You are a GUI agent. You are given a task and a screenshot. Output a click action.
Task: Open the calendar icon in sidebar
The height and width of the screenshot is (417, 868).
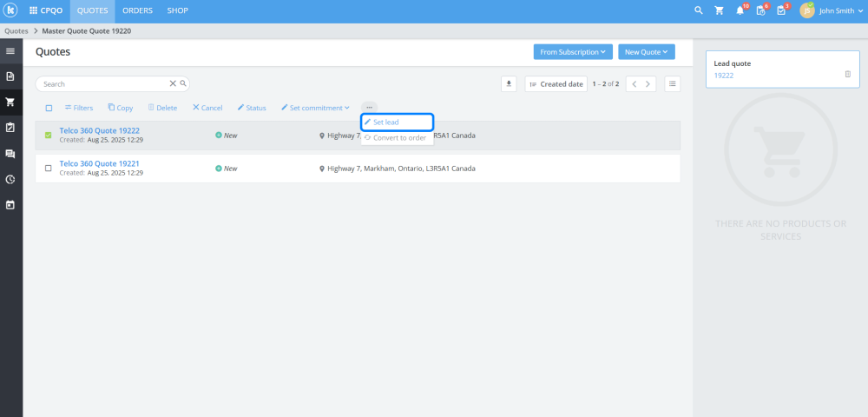coord(10,205)
